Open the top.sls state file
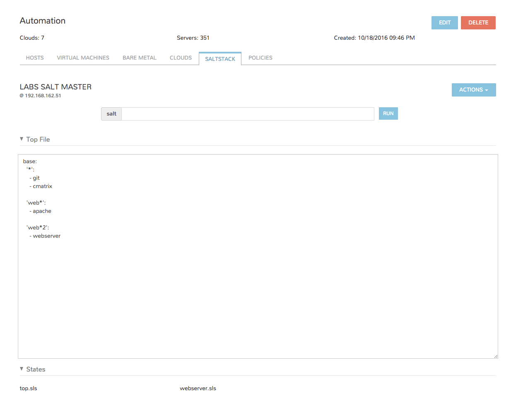Image resolution: width=511 pixels, height=420 pixels. (x=29, y=389)
